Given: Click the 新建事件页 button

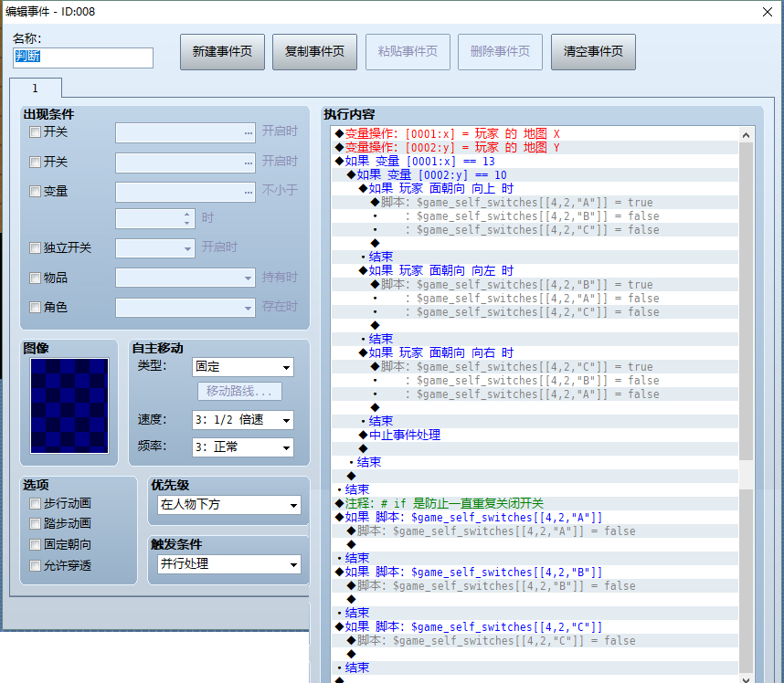Looking at the screenshot, I should (222, 52).
